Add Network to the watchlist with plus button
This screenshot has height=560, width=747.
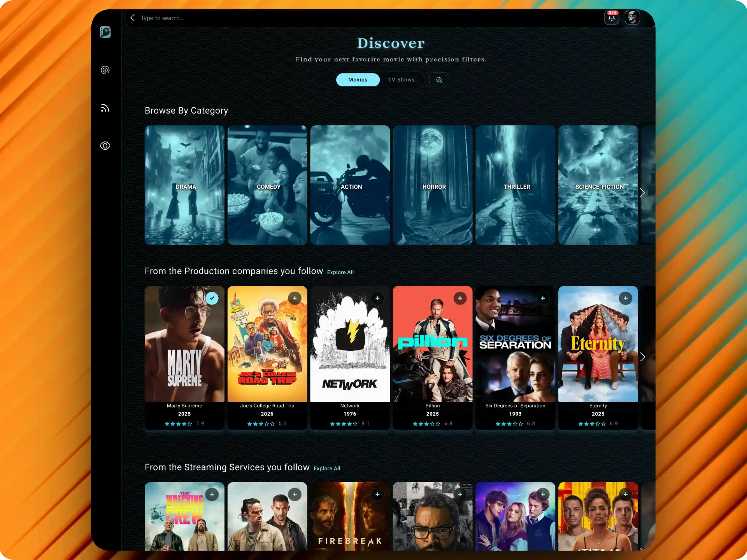377,298
